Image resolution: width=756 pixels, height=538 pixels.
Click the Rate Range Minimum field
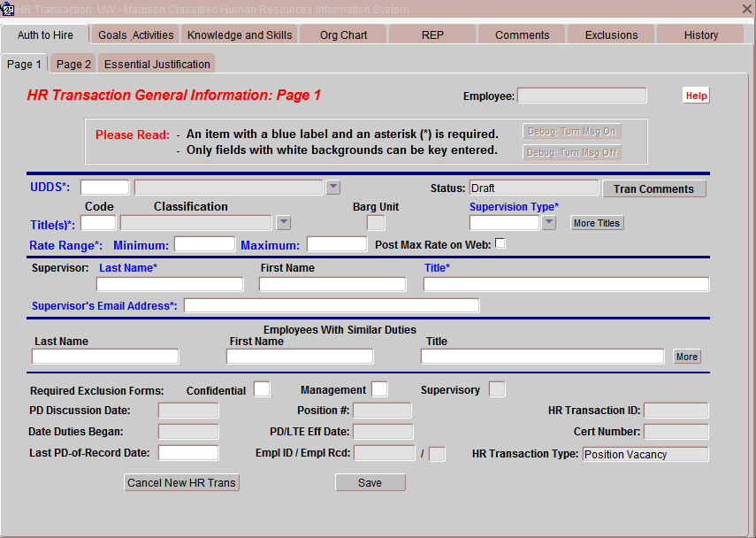click(204, 244)
